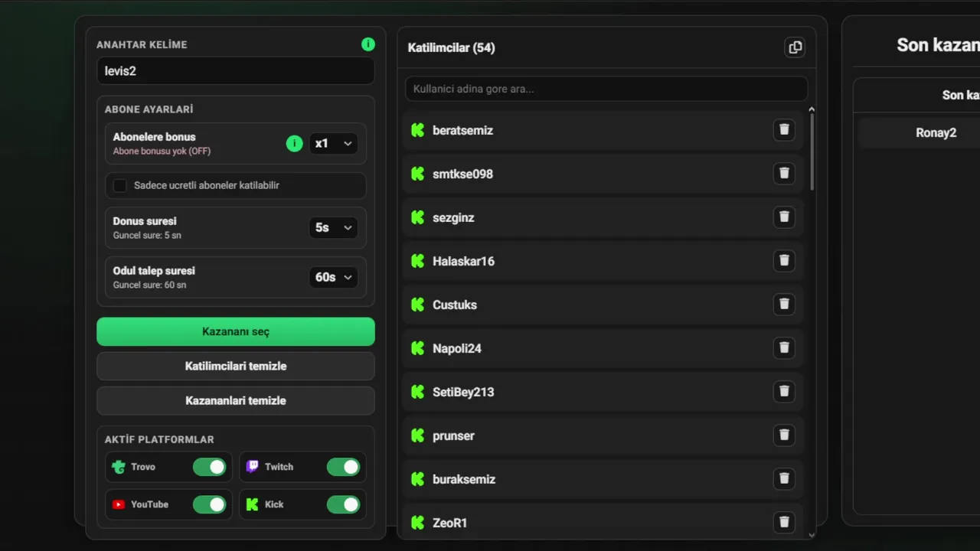Turn off the YouTube platform switch

(209, 504)
